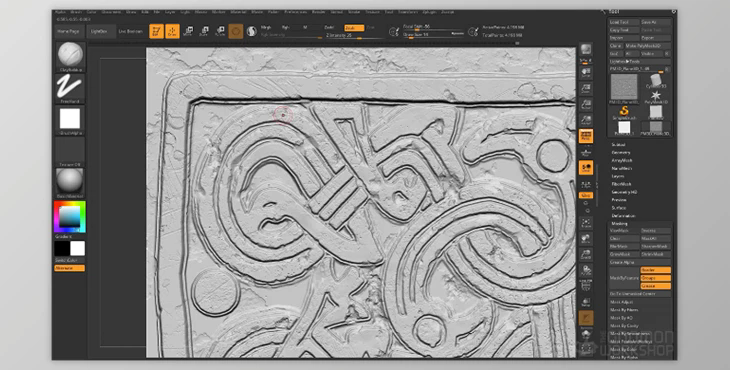The width and height of the screenshot is (730, 370).
Task: Toggle Local transformations button
Action: click(x=586, y=168)
